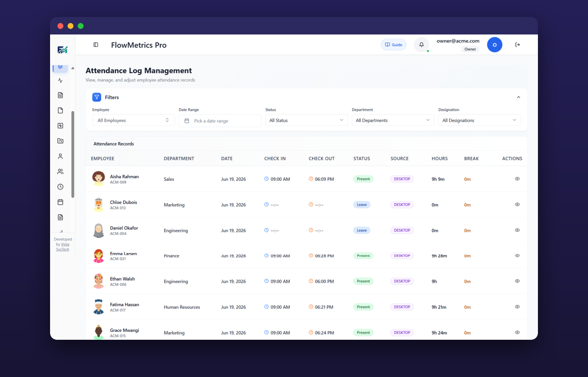Open the clock sidebar icon
Screen dimensions: 588x377
(x=60, y=187)
